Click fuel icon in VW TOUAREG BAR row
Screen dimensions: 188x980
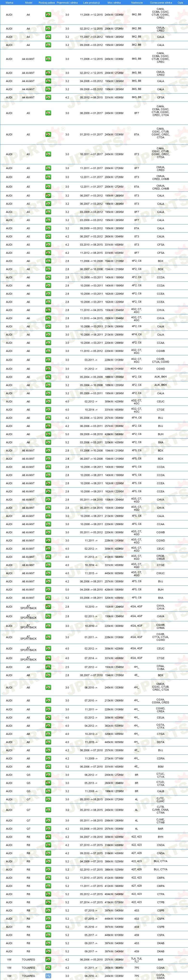(48, 960)
